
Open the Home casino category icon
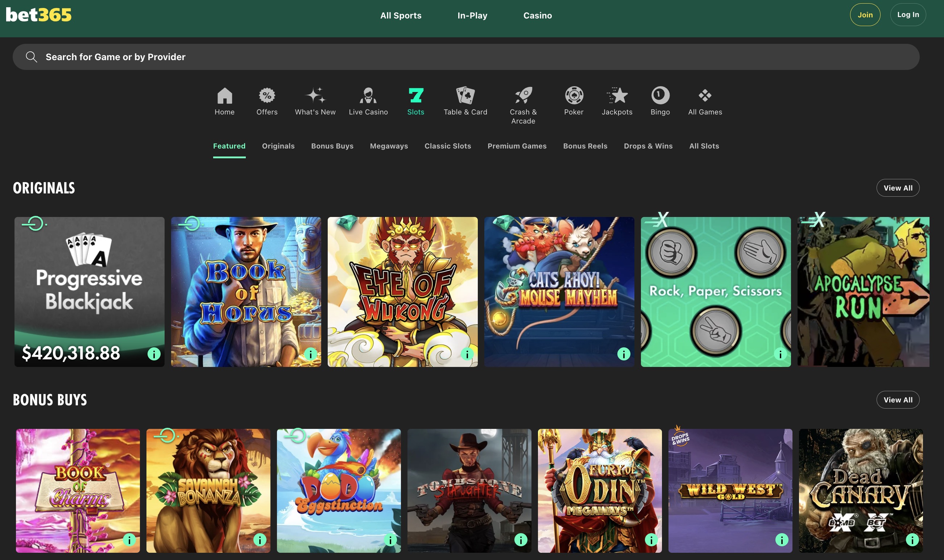(225, 96)
